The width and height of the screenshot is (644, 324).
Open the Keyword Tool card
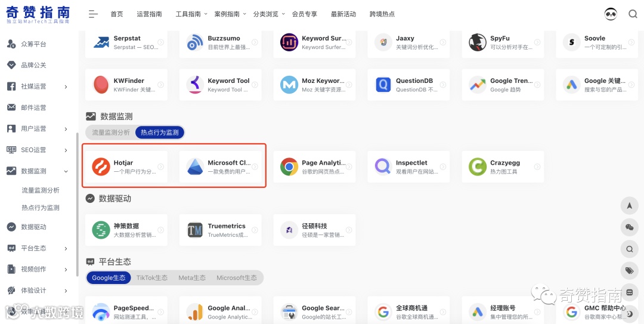click(220, 84)
